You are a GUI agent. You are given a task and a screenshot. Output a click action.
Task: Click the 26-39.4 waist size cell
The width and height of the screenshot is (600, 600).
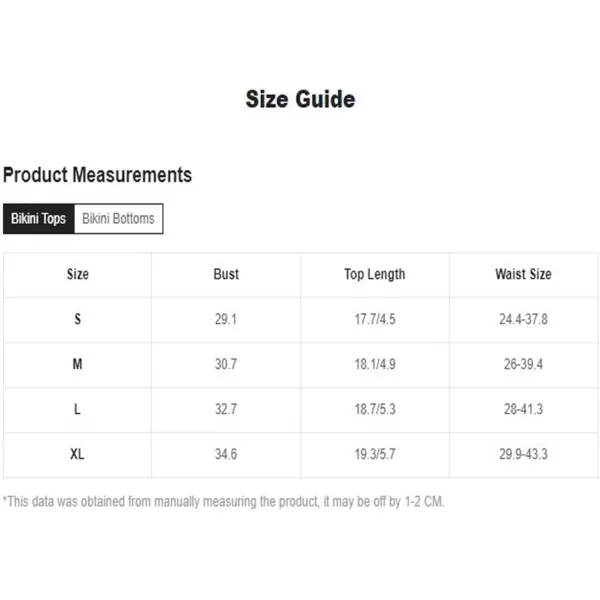click(x=523, y=364)
